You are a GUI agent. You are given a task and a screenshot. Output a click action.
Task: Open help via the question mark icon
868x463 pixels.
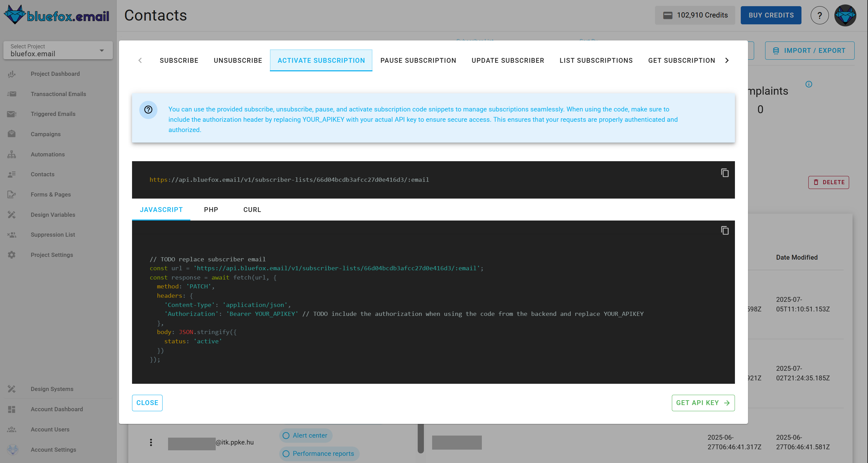point(820,15)
